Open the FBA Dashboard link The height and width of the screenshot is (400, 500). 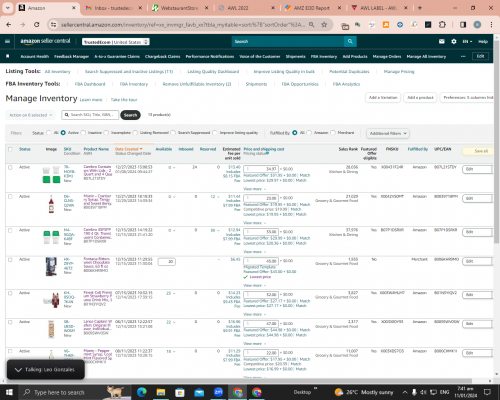tap(90, 84)
